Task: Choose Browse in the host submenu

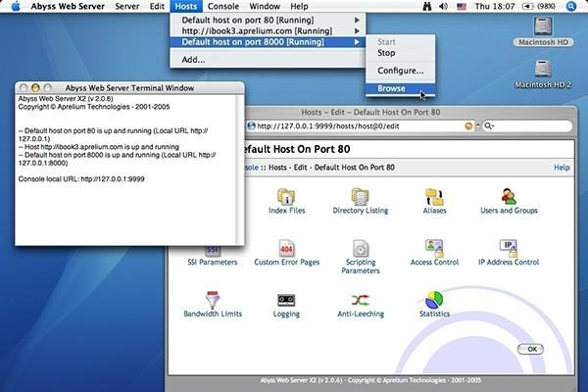Action: click(x=401, y=88)
